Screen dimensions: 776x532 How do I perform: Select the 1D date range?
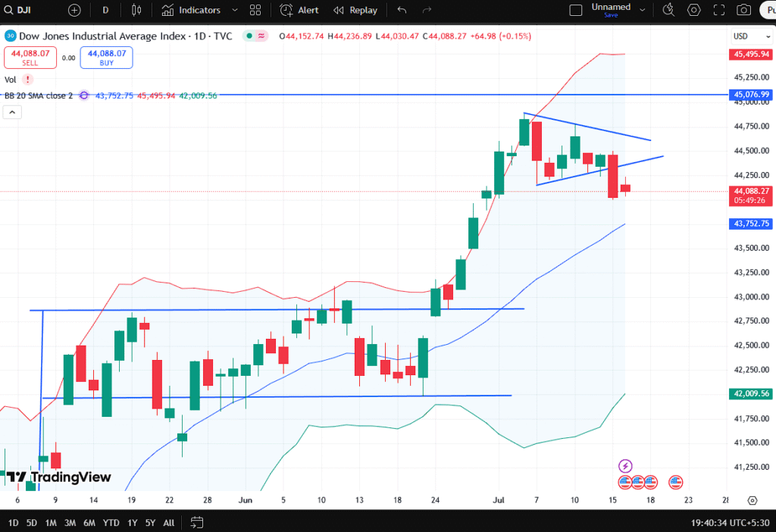pos(14,523)
